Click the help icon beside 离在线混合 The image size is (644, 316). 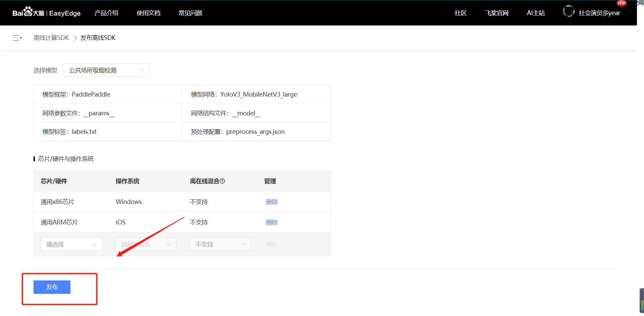223,181
